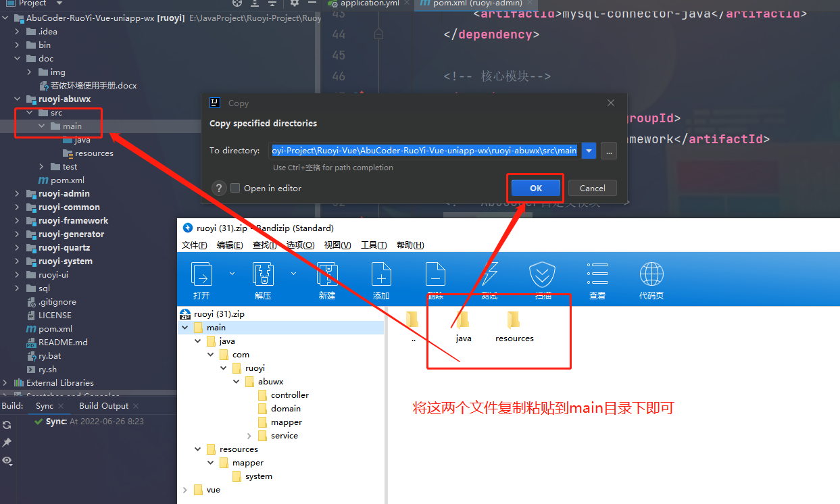Click Bandizip Delete toolbar icon
Image resolution: width=840 pixels, height=504 pixels.
click(435, 274)
